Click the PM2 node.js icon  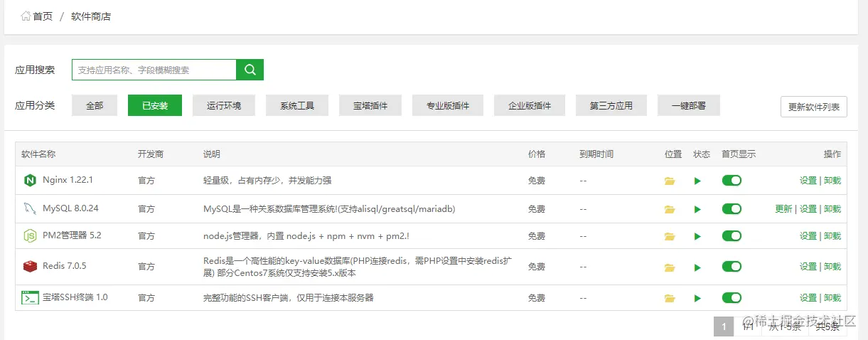29,235
